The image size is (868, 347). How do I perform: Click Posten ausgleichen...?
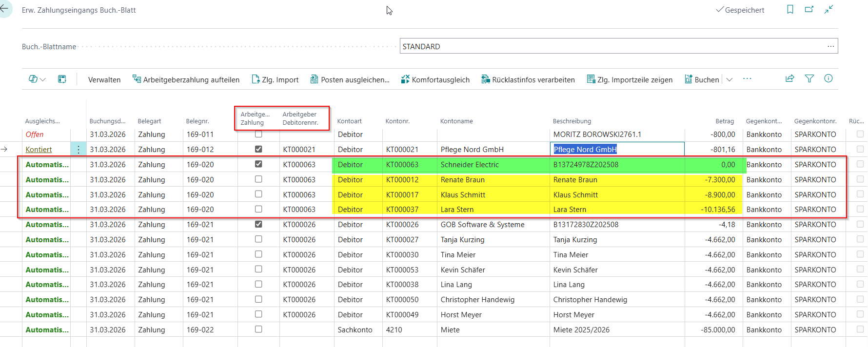(x=350, y=79)
